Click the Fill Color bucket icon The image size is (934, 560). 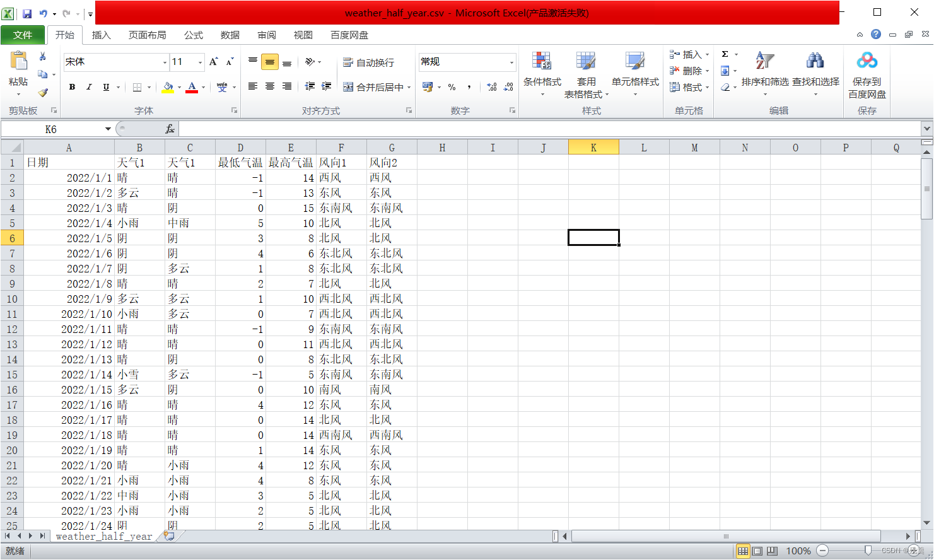click(x=168, y=87)
